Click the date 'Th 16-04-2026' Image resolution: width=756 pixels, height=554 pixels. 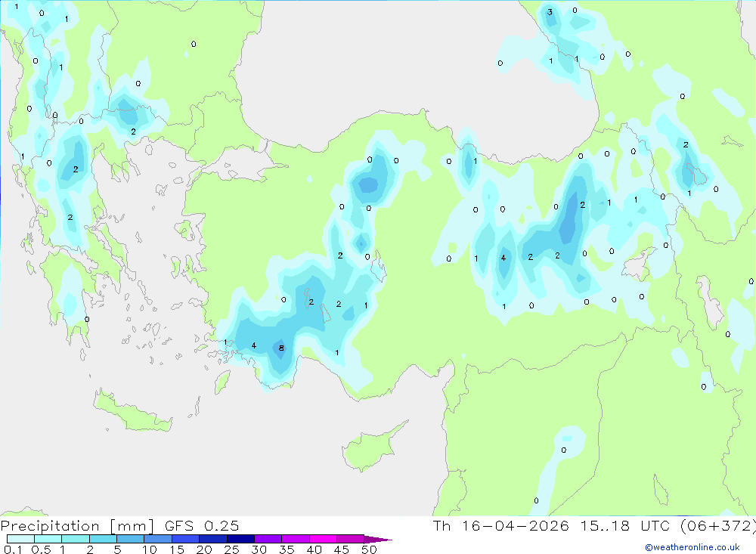pos(501,525)
